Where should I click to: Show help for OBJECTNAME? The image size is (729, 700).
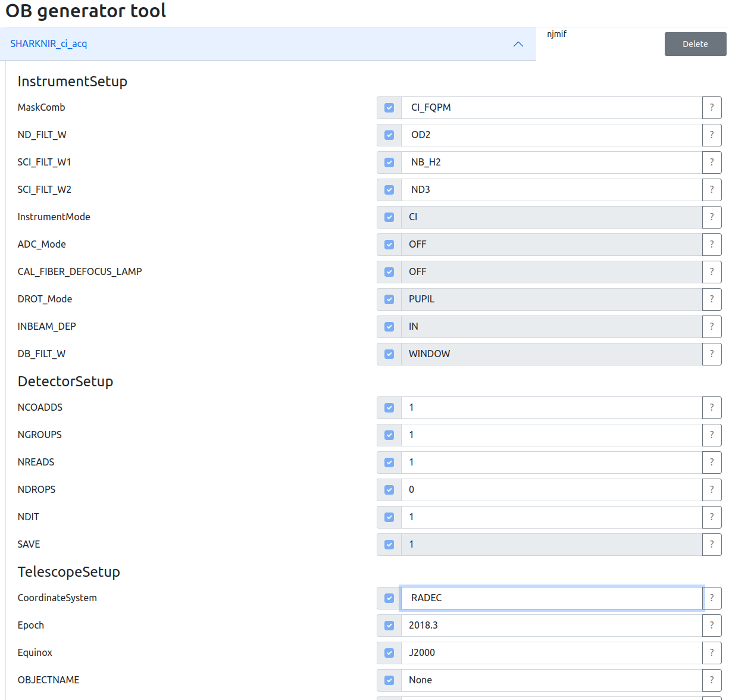pos(712,680)
